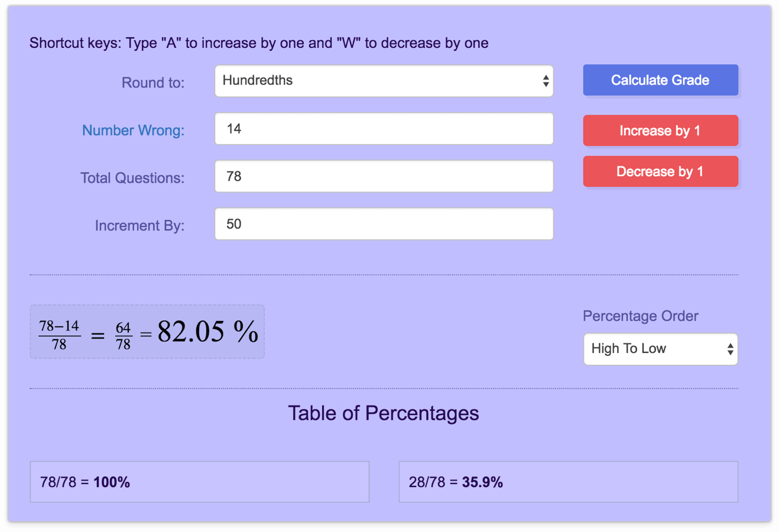Open the Round to Hundredths dropdown
779x532 pixels.
tap(384, 81)
